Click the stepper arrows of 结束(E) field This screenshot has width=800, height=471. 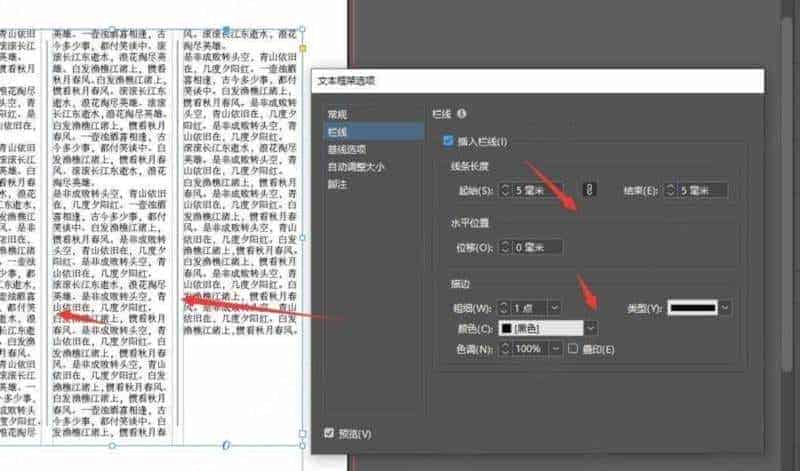click(670, 190)
